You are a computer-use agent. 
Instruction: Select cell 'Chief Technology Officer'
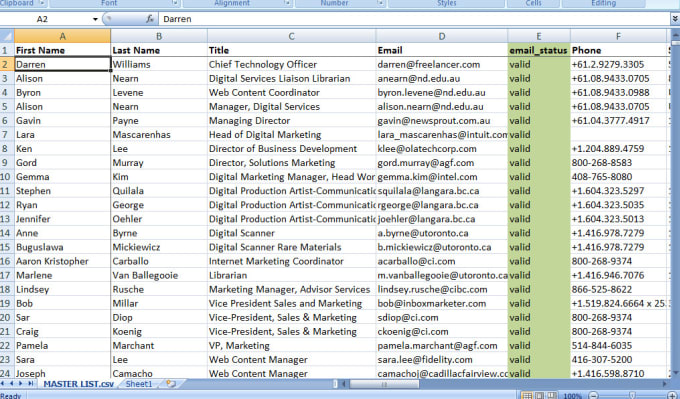pyautogui.click(x=291, y=64)
